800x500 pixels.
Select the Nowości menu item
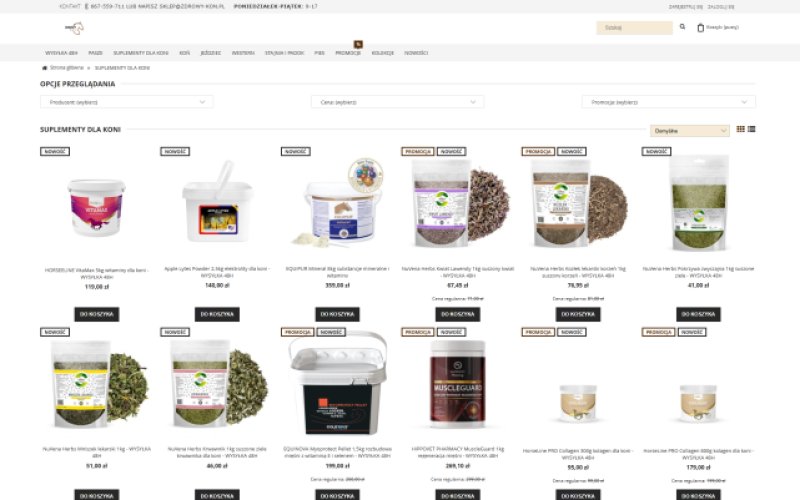pos(416,53)
